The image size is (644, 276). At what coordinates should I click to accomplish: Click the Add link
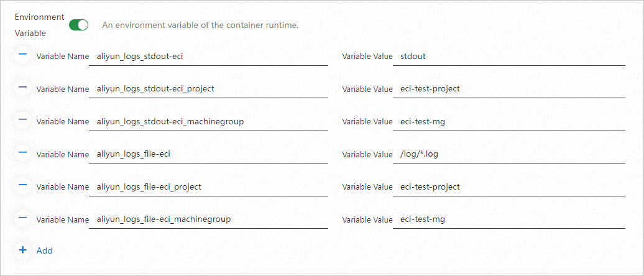[x=45, y=251]
